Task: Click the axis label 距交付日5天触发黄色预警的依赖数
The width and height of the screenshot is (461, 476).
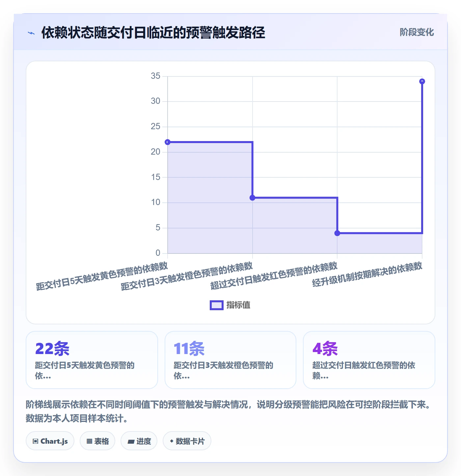Action: coord(102,276)
